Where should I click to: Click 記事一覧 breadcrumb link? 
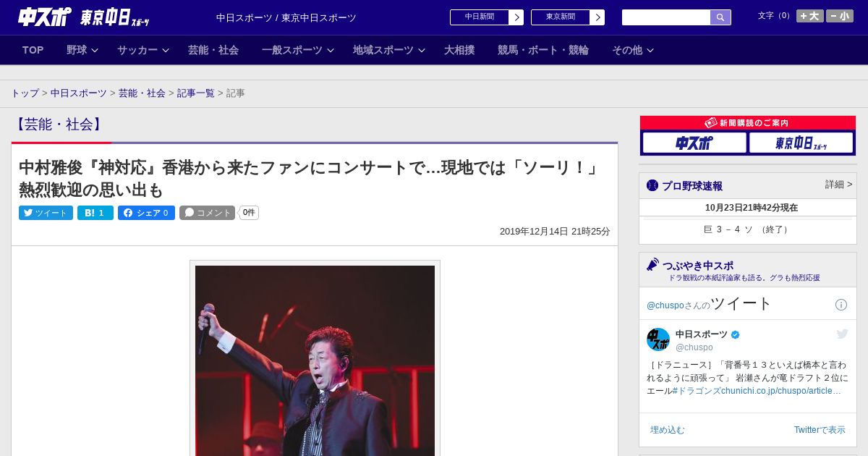coord(196,93)
